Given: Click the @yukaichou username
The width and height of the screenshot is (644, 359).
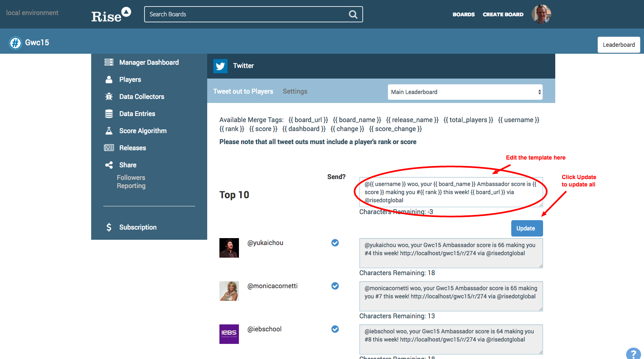Looking at the screenshot, I should (x=265, y=243).
